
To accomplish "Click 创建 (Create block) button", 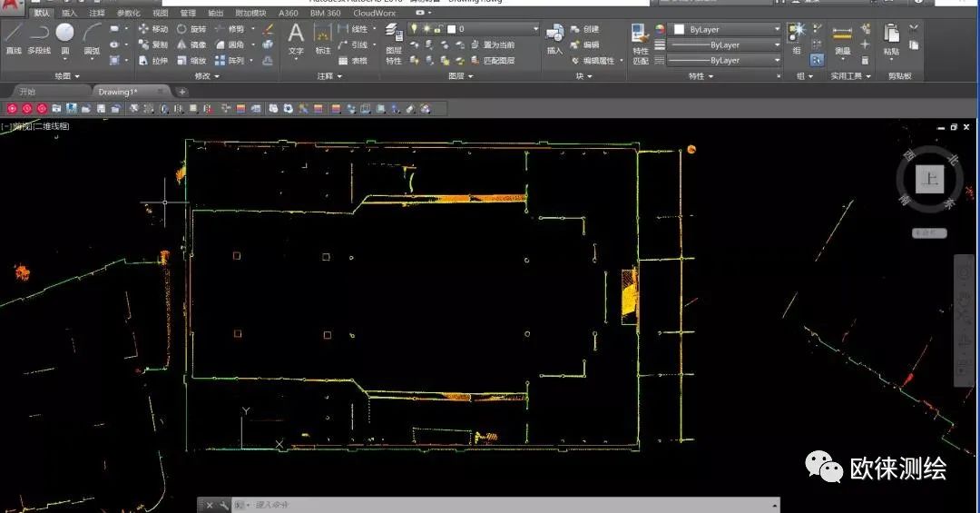I will pos(585,29).
